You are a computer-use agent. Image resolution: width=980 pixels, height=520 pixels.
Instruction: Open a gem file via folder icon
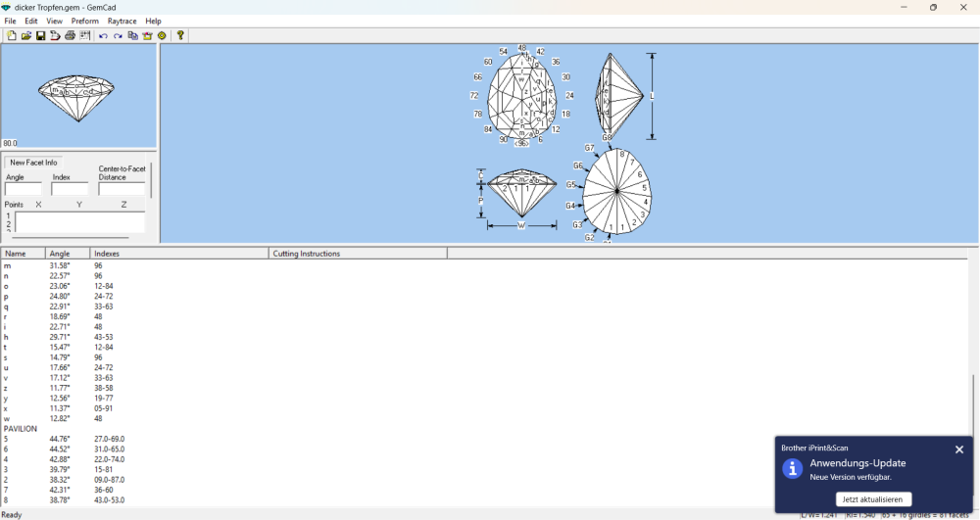coord(26,36)
